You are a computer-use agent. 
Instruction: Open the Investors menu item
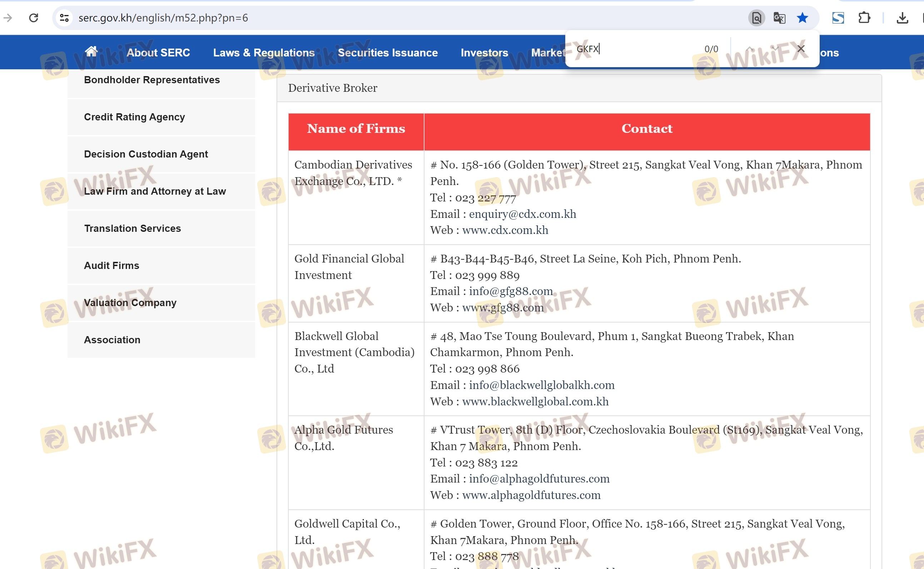(484, 53)
